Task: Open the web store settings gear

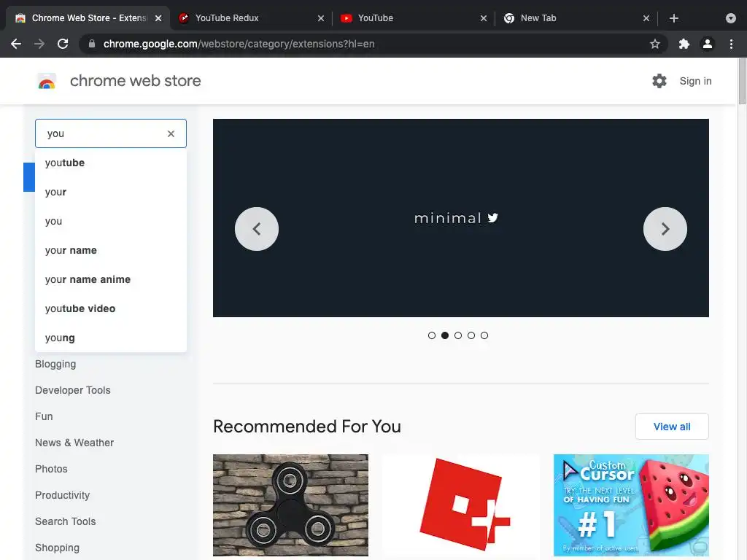Action: 659,81
